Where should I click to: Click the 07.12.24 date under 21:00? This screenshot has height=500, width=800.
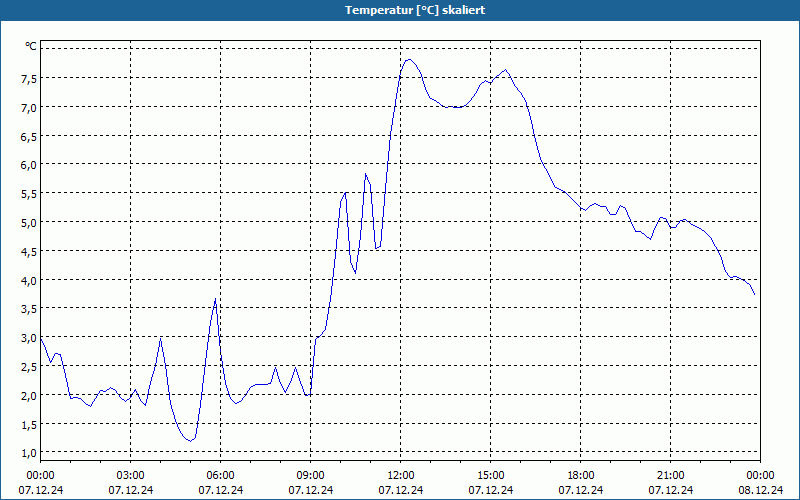tap(670, 490)
